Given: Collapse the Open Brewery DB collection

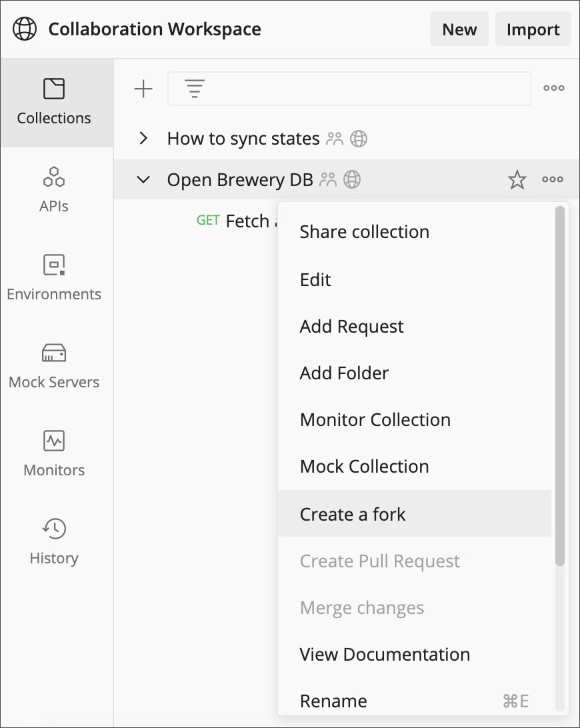Looking at the screenshot, I should [x=143, y=179].
